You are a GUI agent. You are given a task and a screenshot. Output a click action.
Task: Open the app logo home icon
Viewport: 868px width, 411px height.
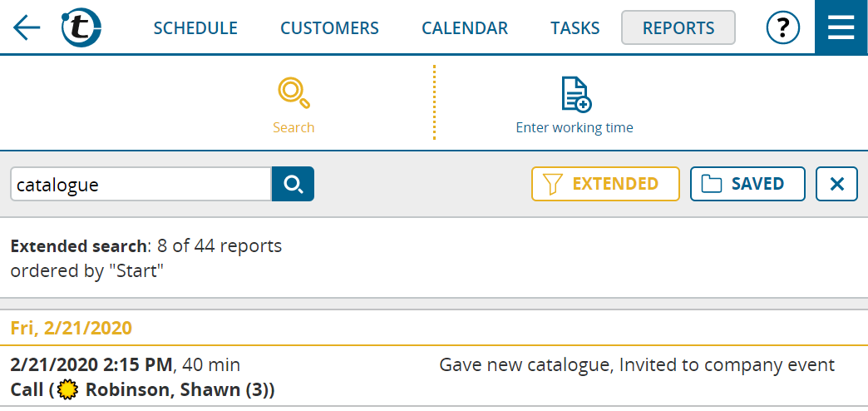81,27
